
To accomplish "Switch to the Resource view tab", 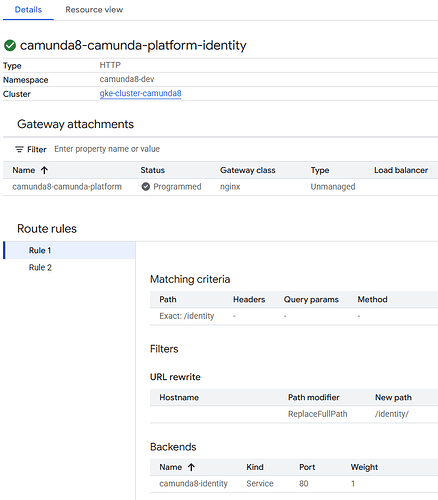I will [x=94, y=10].
